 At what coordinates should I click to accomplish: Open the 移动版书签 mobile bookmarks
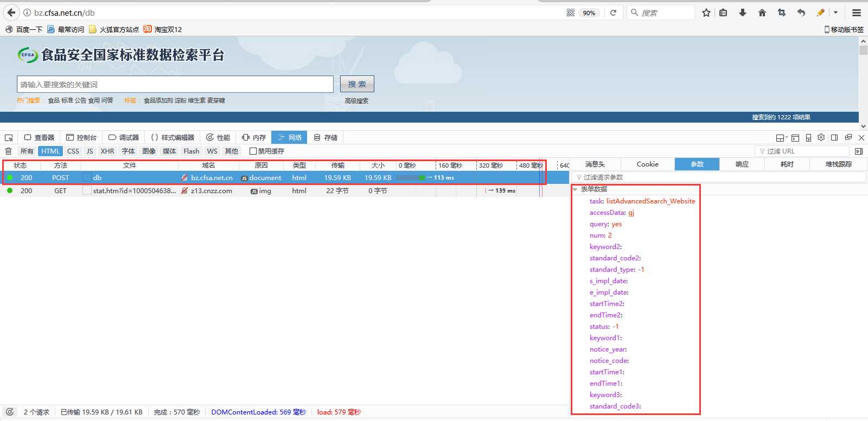pyautogui.click(x=844, y=29)
